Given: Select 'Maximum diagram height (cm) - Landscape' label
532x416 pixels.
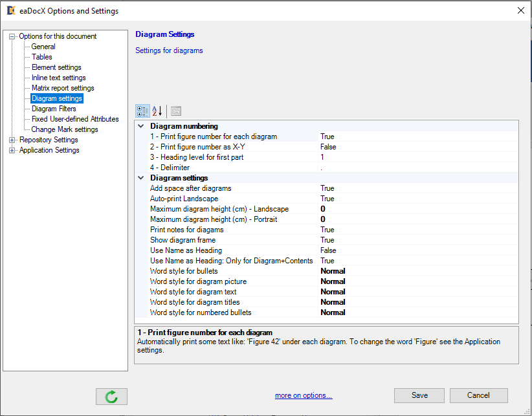Looking at the screenshot, I should [x=219, y=209].
